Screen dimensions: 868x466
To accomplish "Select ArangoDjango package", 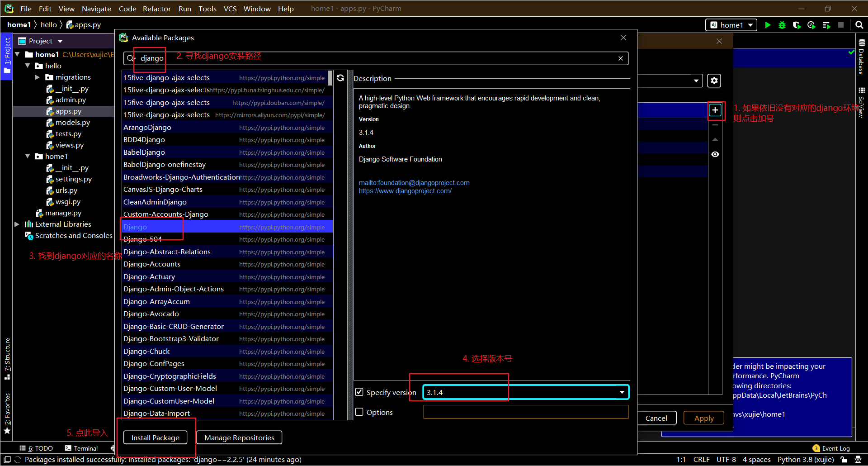I will pyautogui.click(x=227, y=128).
